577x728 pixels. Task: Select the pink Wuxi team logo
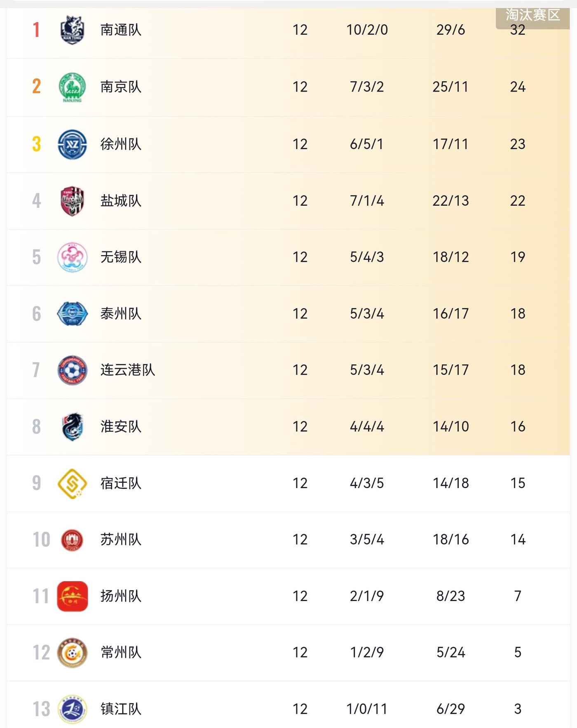tap(72, 257)
